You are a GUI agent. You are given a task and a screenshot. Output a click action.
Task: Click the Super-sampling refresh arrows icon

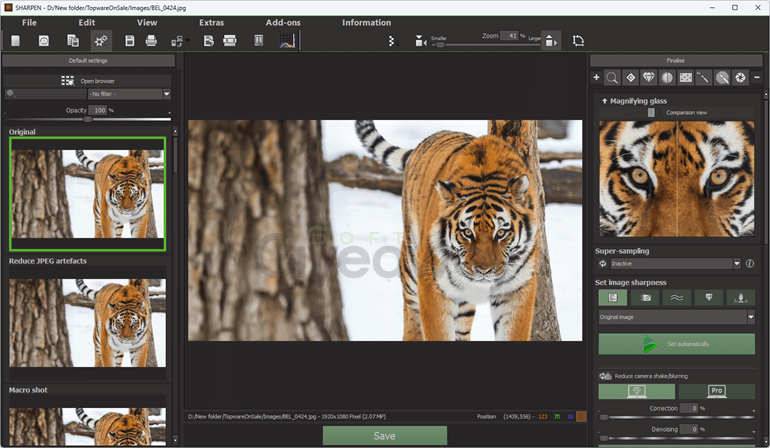point(603,264)
